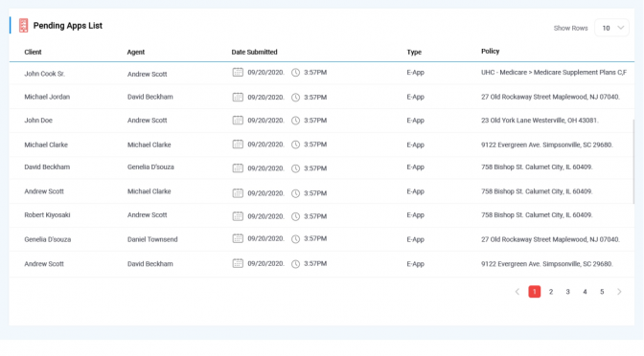Click the Client column header
This screenshot has width=644, height=356.
point(33,52)
